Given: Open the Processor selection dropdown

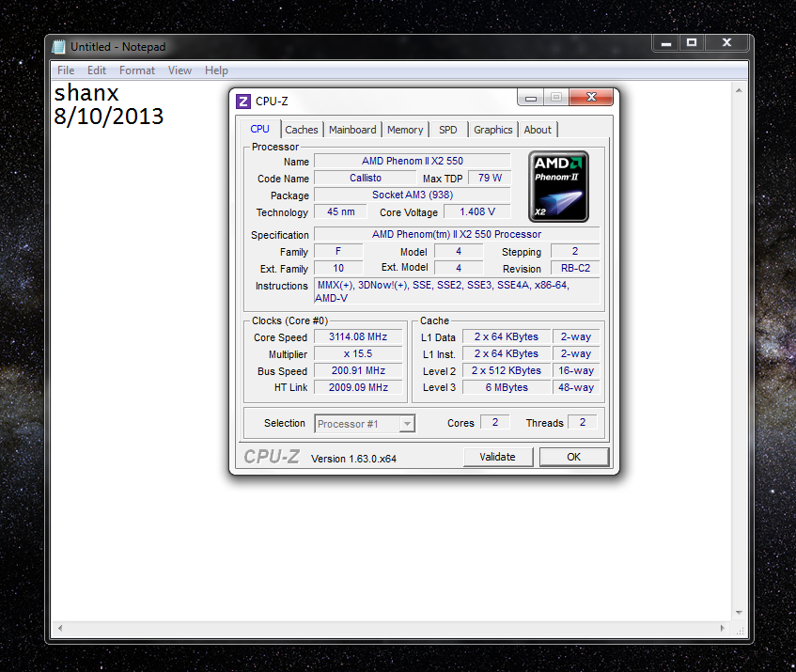Looking at the screenshot, I should [365, 424].
